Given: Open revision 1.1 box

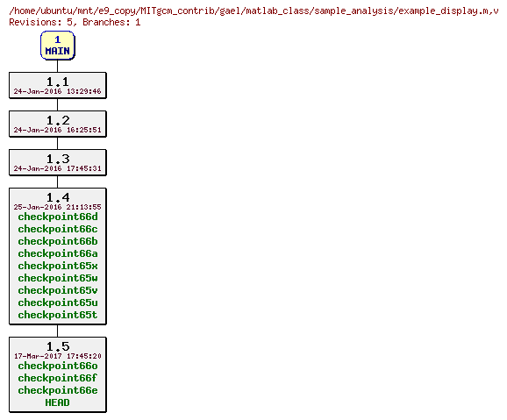Looking at the screenshot, I should pos(58,85).
